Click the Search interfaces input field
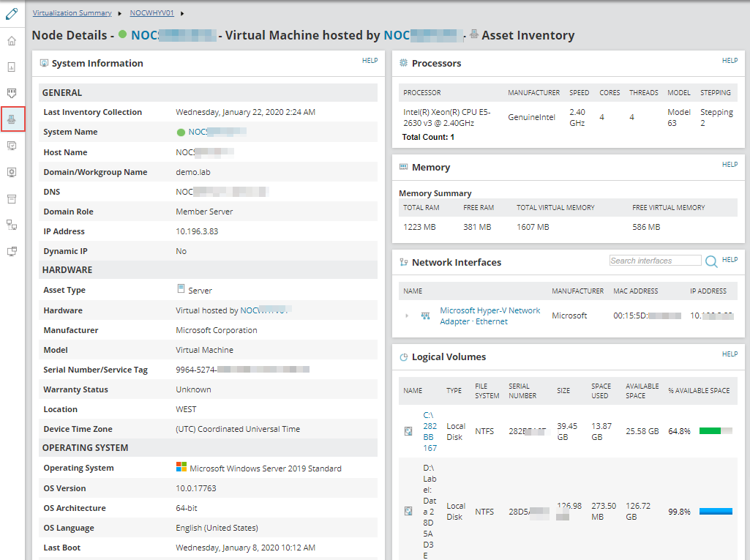The image size is (750, 560). pyautogui.click(x=655, y=261)
